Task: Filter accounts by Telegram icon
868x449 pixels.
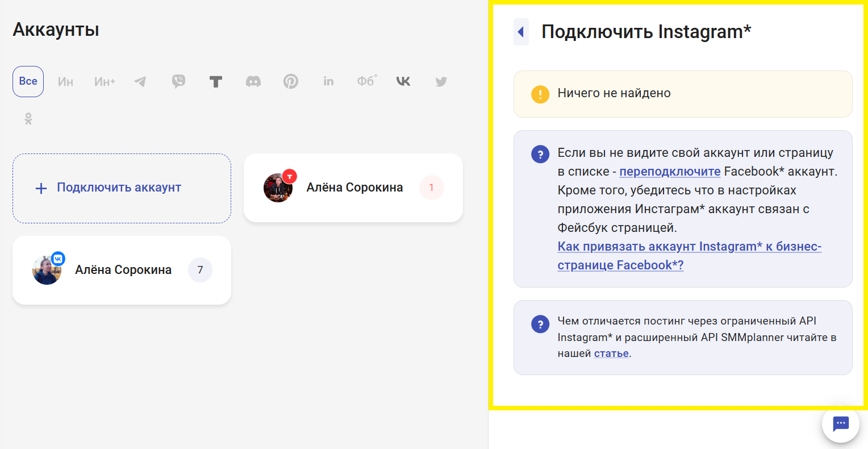Action: point(140,82)
